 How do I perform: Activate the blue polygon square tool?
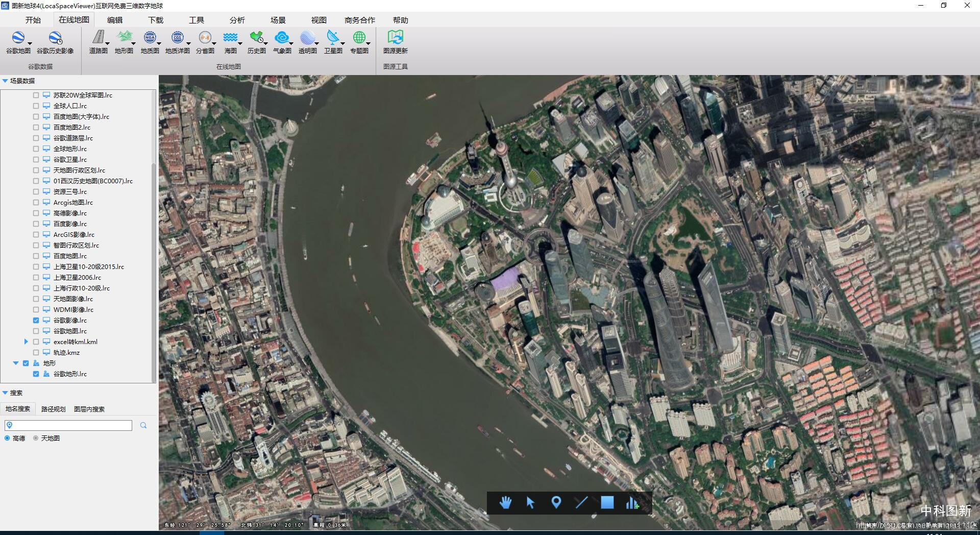point(607,503)
